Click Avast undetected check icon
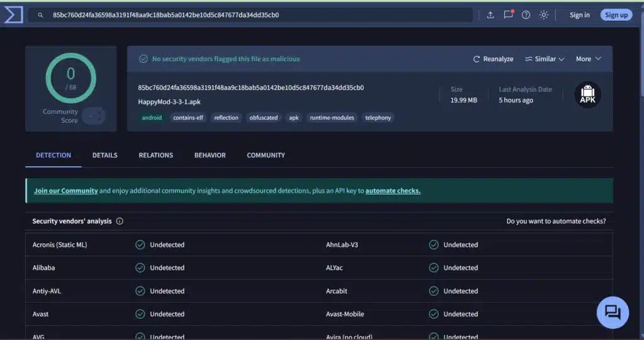This screenshot has width=644, height=340. tap(140, 314)
